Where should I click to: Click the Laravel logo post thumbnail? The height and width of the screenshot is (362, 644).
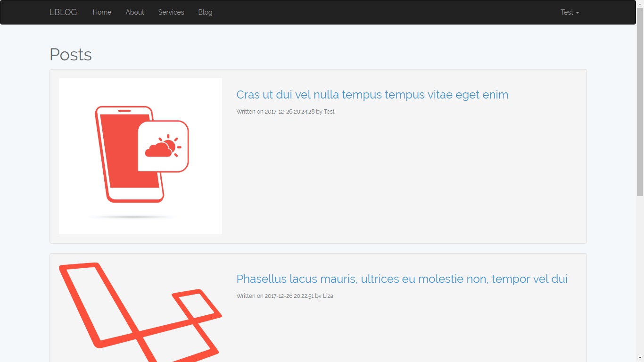pyautogui.click(x=140, y=312)
